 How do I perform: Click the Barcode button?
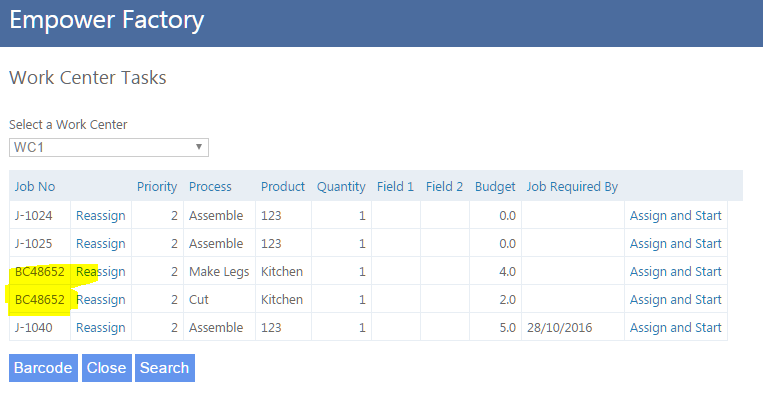coord(43,368)
